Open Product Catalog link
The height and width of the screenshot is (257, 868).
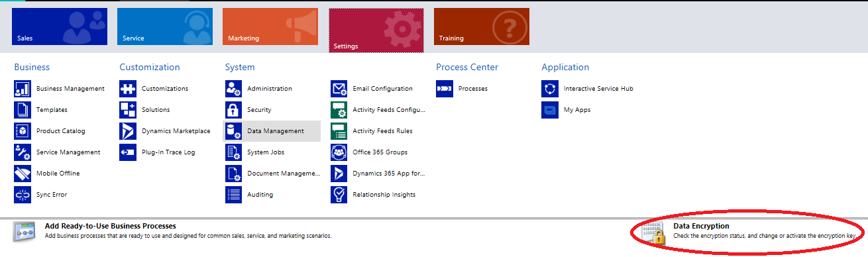(61, 131)
